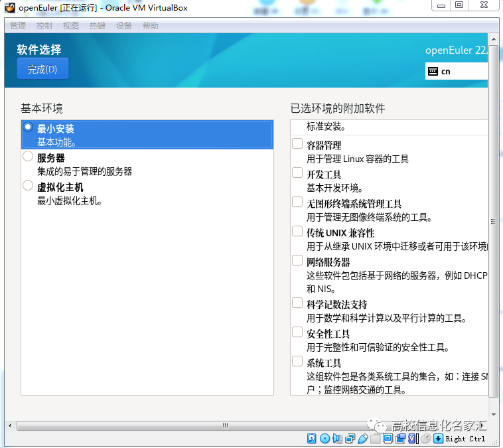Open the 热键 menu
Viewport: 503px width, 448px height.
click(98, 26)
